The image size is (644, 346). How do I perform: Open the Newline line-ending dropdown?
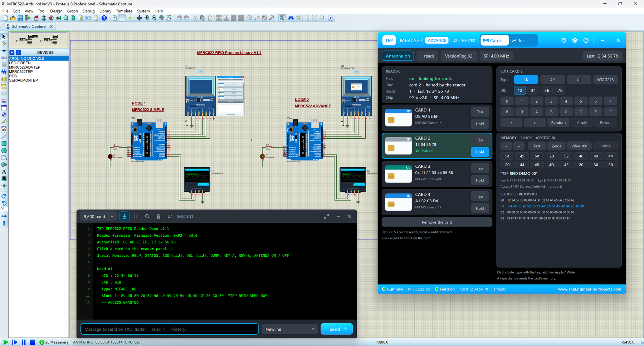tap(290, 329)
